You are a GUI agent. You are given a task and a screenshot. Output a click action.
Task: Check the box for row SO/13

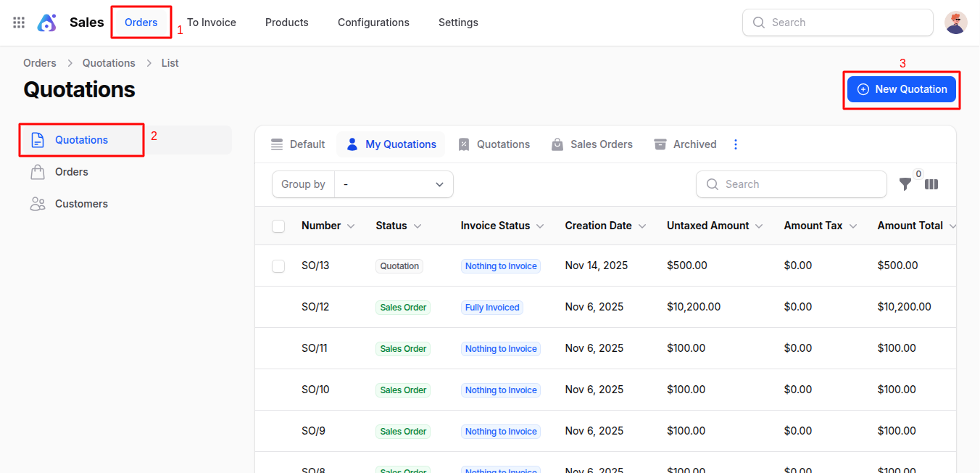coord(278,266)
